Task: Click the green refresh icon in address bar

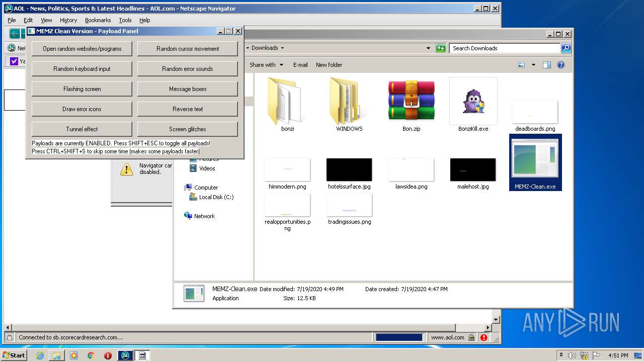Action: 441,48
